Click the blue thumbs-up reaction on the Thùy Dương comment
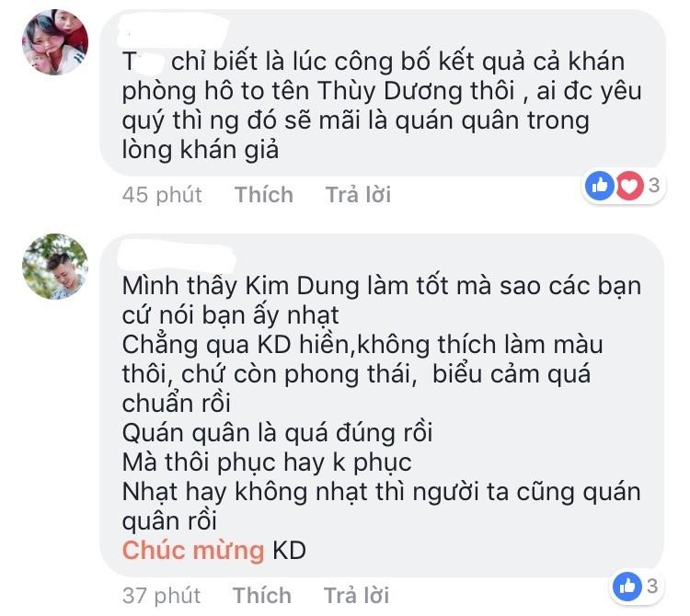The width and height of the screenshot is (690, 616). point(599,186)
